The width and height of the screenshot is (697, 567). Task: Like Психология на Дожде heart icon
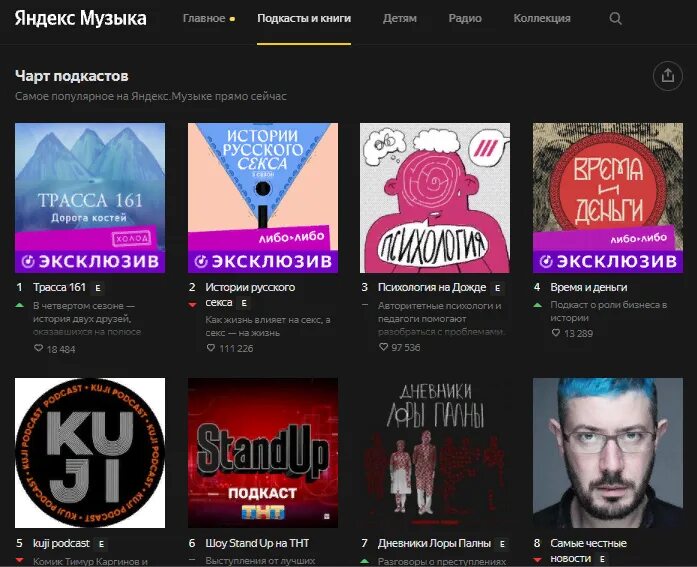(x=384, y=347)
